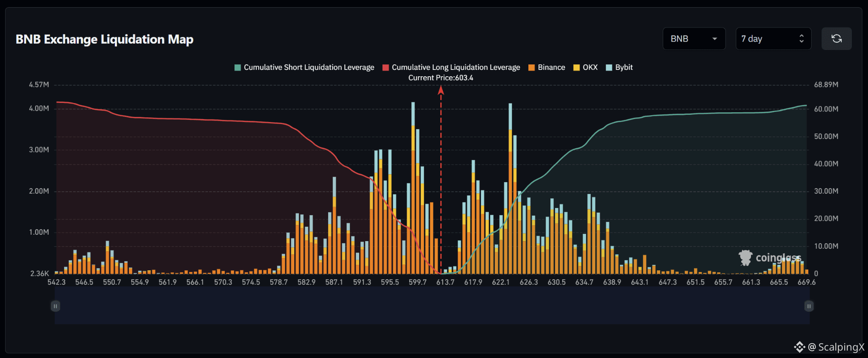Click the 626.3 price axis label

point(529,282)
